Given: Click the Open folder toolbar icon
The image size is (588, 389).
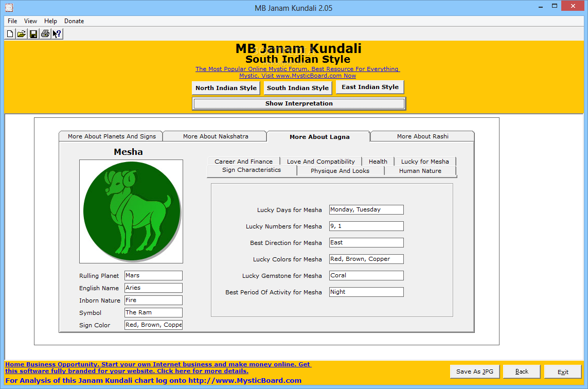Looking at the screenshot, I should (22, 34).
